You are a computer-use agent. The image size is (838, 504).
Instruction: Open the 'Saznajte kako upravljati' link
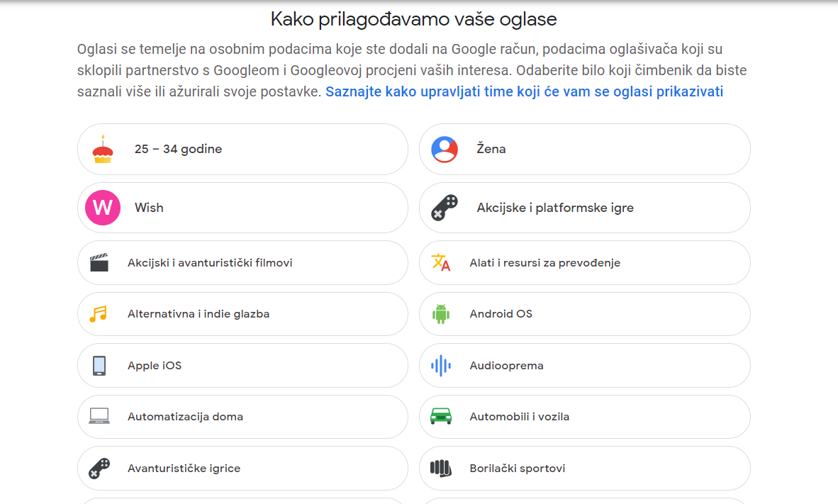click(x=524, y=92)
